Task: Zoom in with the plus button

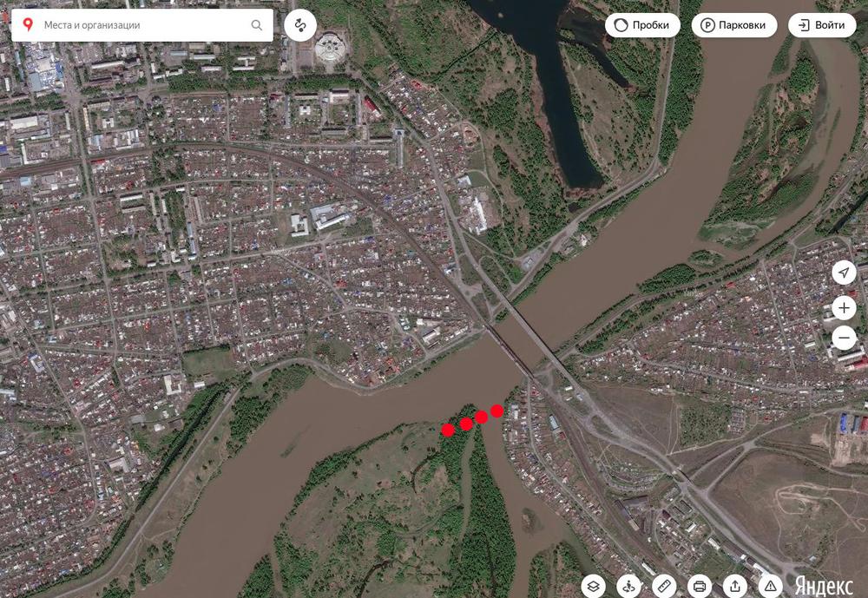Action: 845,308
